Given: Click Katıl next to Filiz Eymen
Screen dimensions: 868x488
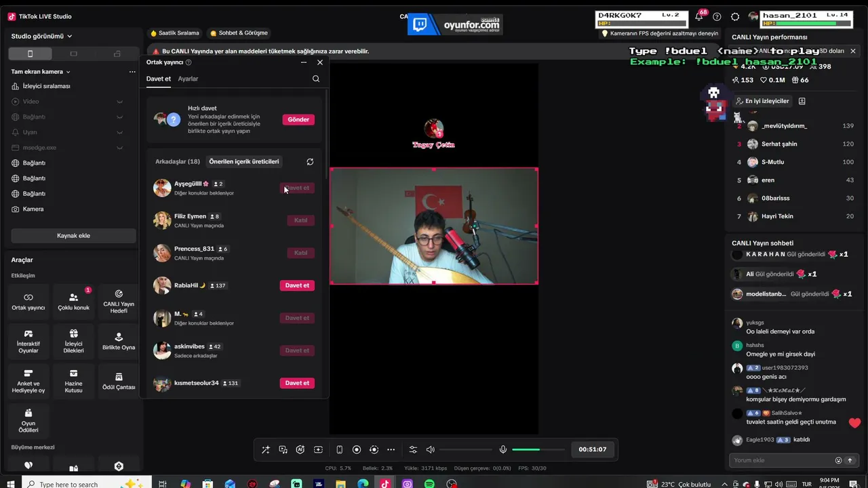Looking at the screenshot, I should (x=300, y=220).
